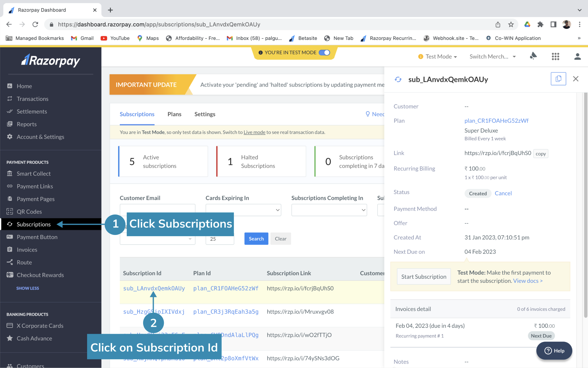Viewport: 588px width, 368px height.
Task: Expand Cards Expiring In dropdown
Action: coord(243,210)
